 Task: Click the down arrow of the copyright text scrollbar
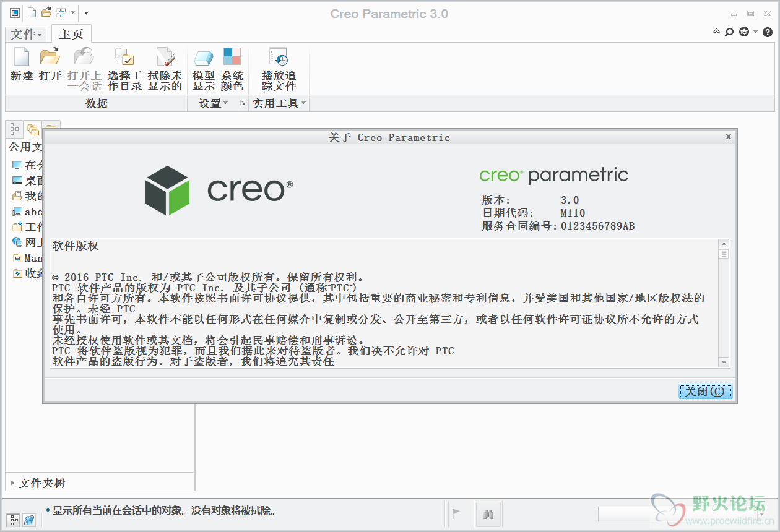click(x=724, y=362)
